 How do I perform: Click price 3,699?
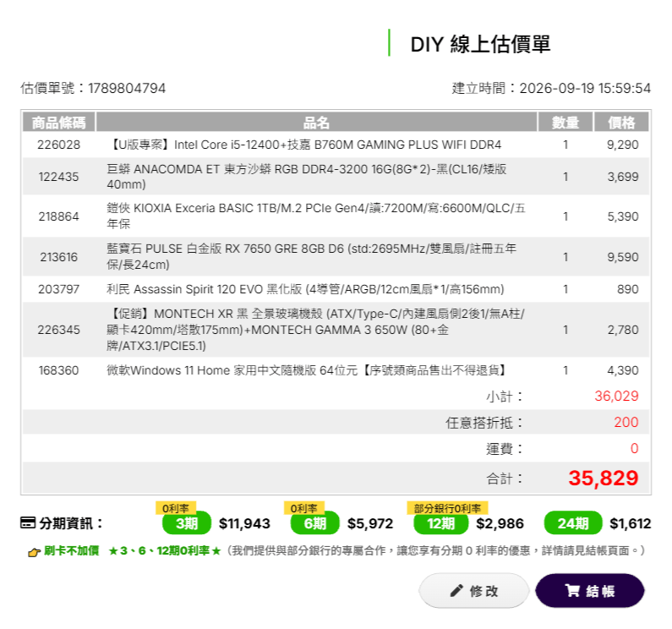click(622, 177)
